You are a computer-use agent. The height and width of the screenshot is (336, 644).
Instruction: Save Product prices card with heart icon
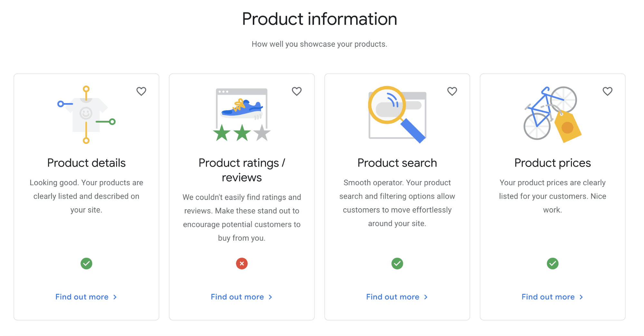(607, 91)
